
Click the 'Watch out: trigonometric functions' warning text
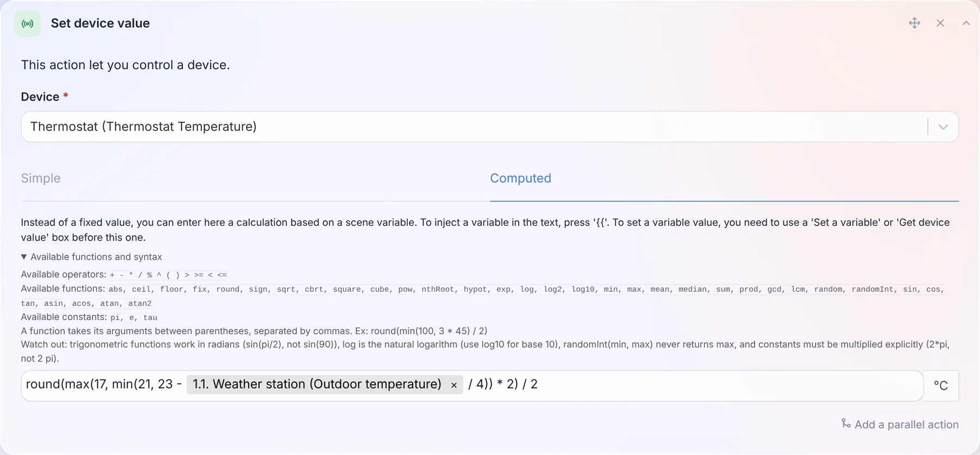tap(485, 351)
